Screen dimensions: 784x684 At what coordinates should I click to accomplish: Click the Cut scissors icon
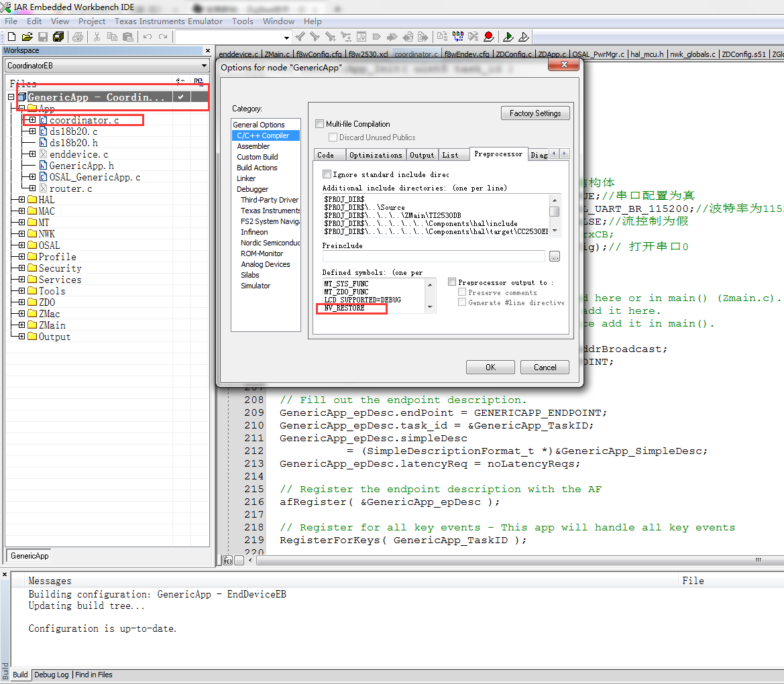point(97,36)
